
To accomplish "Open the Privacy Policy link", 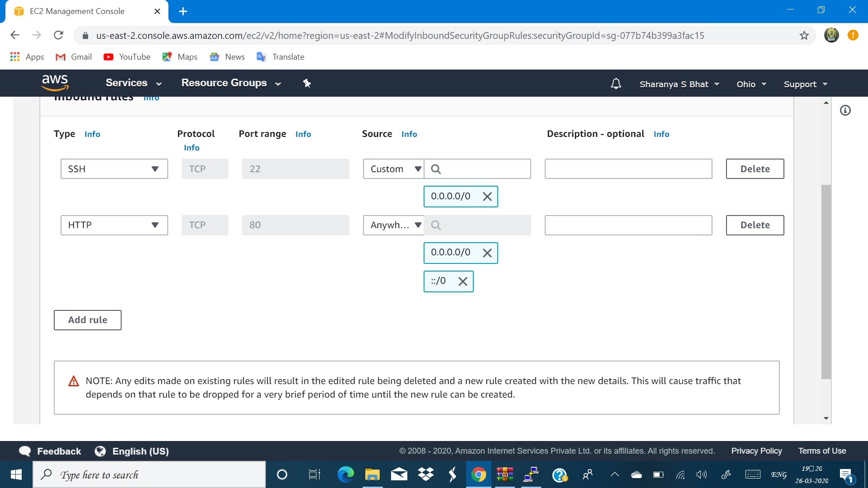I will coord(756,451).
